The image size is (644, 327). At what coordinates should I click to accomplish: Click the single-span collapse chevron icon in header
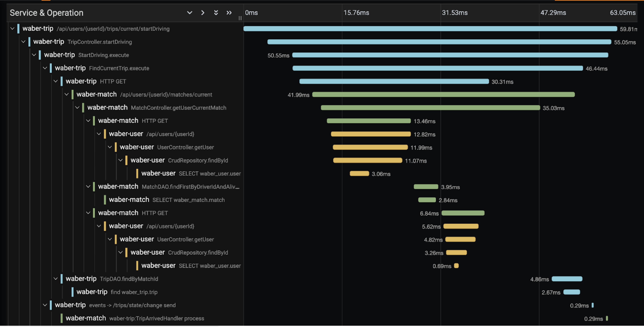pos(189,13)
